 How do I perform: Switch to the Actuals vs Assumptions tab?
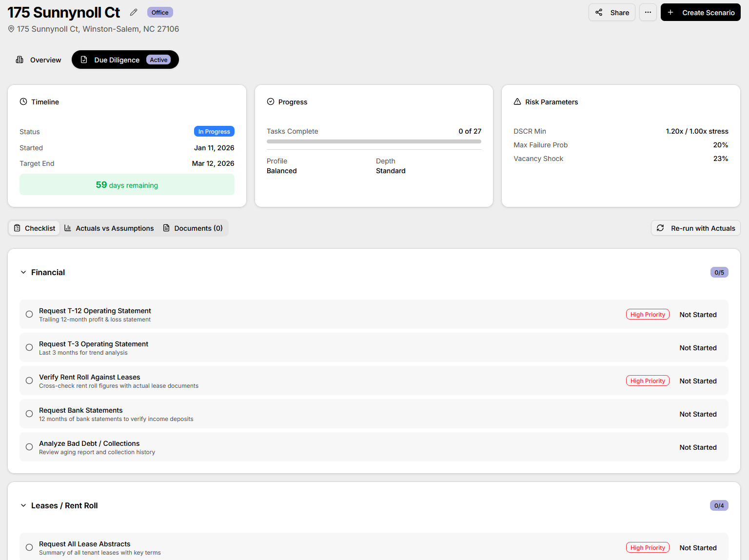(109, 228)
